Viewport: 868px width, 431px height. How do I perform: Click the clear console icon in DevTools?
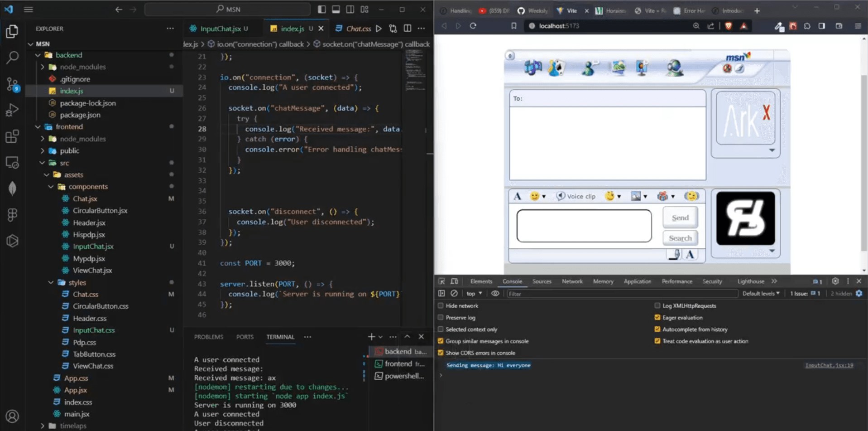(454, 293)
